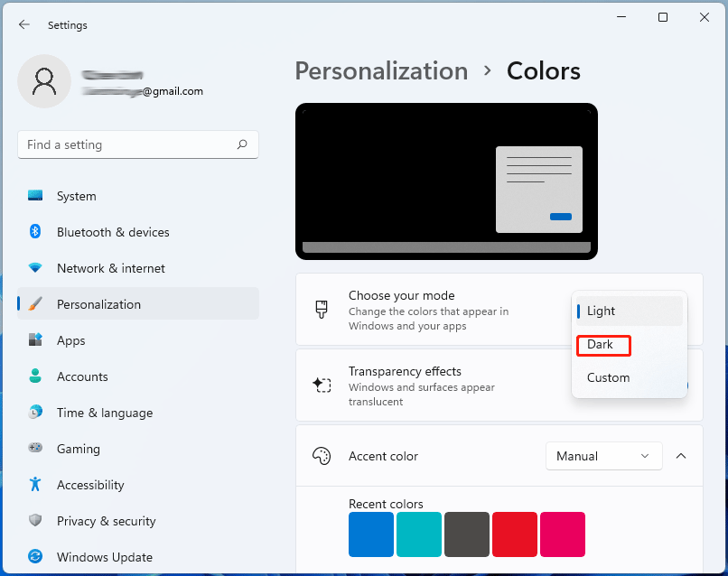Open System settings from the sidebar
The image size is (728, 576).
click(76, 196)
